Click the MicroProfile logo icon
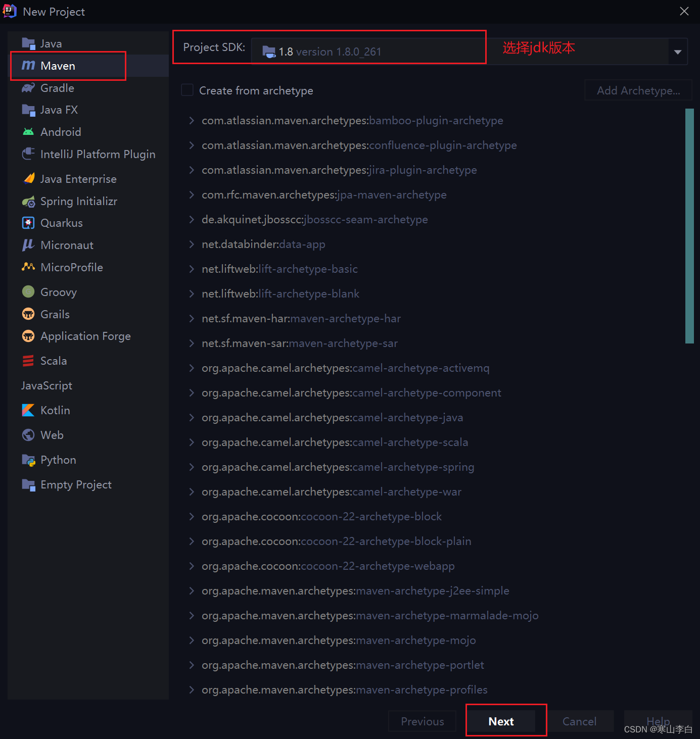700x739 pixels. click(28, 267)
